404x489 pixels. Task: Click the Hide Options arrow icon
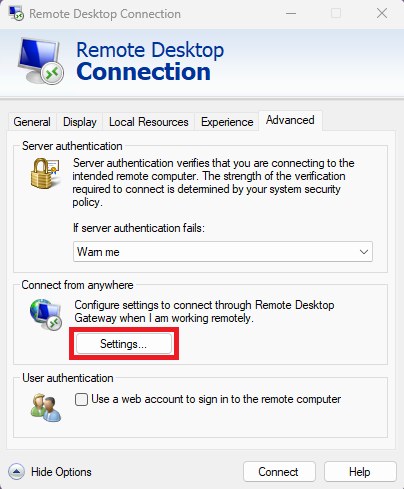pos(16,471)
